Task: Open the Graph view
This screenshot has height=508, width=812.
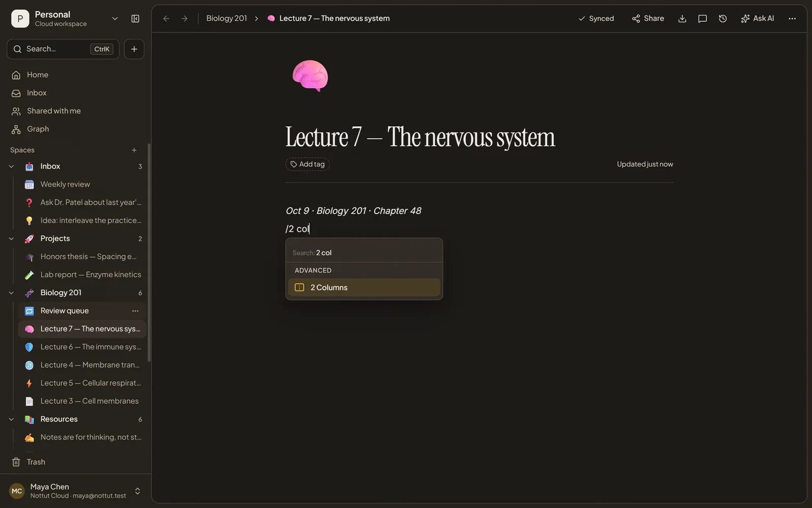Action: click(x=76, y=129)
